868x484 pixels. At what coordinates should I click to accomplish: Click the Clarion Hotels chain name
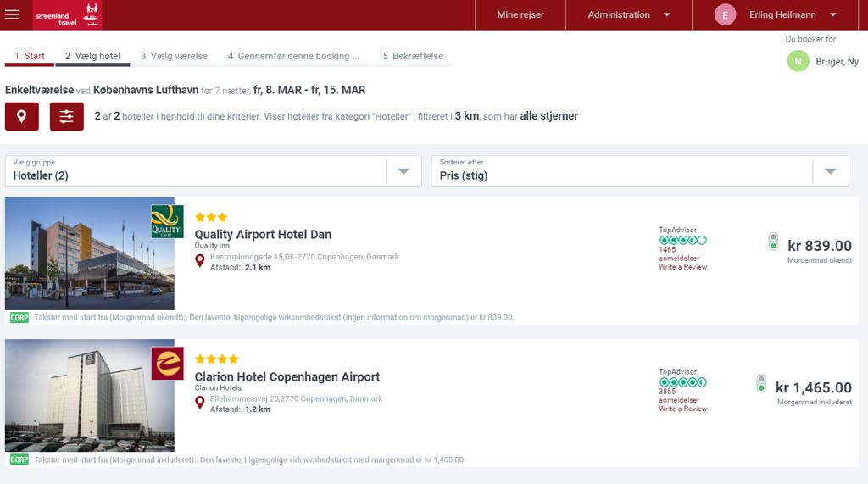click(218, 387)
